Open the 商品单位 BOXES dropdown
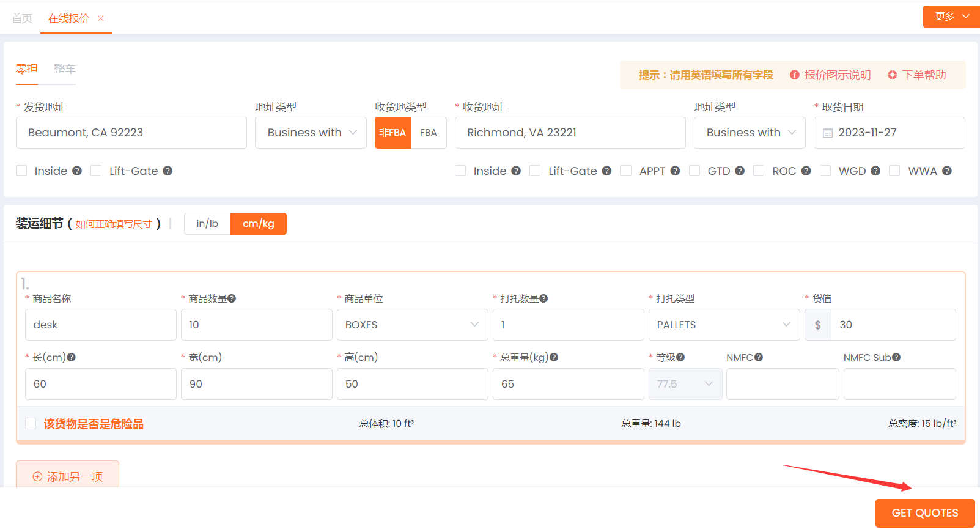 pos(412,325)
